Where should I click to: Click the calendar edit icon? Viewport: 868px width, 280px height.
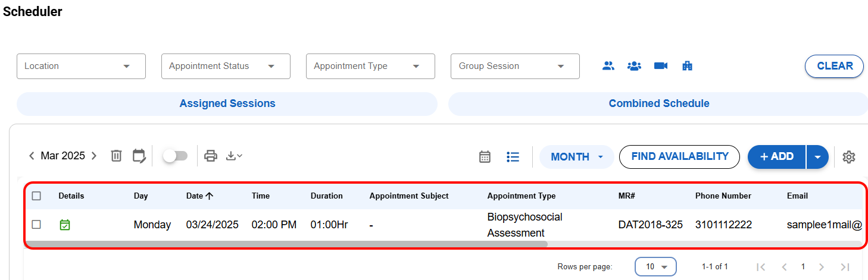coord(139,156)
